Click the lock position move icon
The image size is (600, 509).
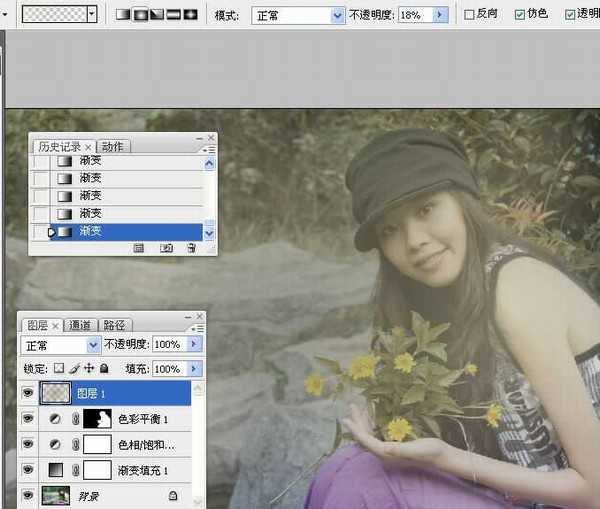88,368
